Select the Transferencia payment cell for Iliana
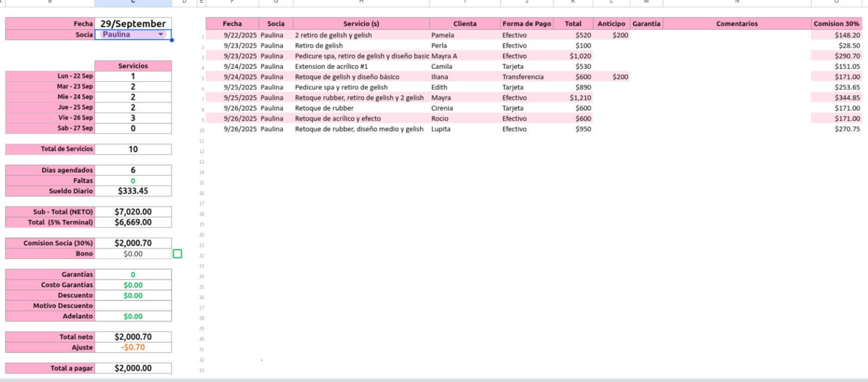868x382 pixels. (523, 77)
